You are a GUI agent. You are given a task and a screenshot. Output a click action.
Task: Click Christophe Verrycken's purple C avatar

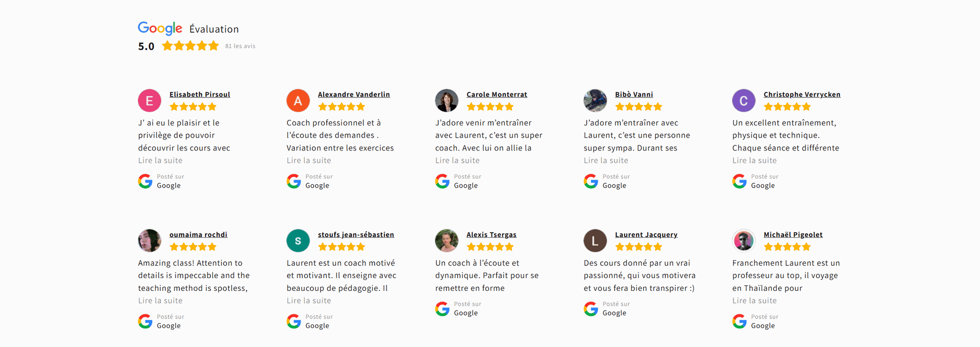(744, 101)
